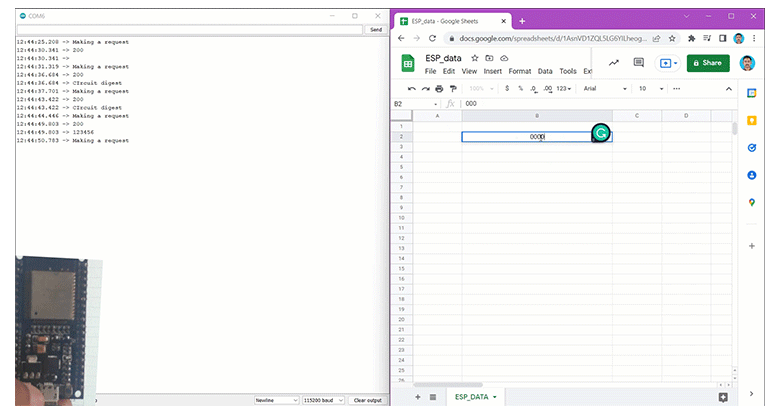Click the Undo icon in Sheets toolbar
The width and height of the screenshot is (780, 419).
click(x=411, y=88)
